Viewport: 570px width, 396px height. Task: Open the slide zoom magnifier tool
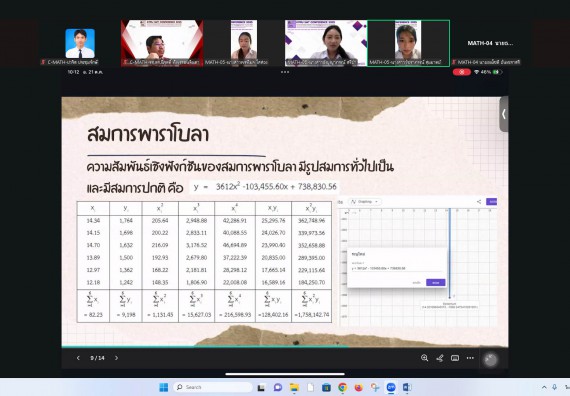[x=424, y=358]
